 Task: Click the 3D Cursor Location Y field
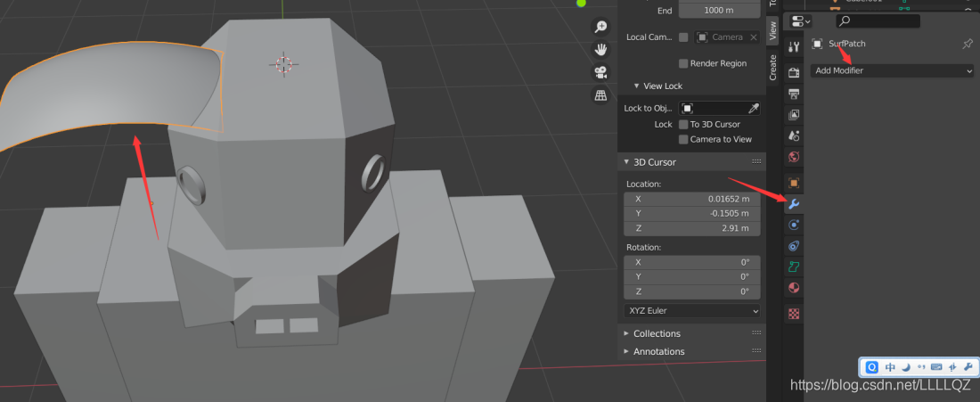click(692, 214)
